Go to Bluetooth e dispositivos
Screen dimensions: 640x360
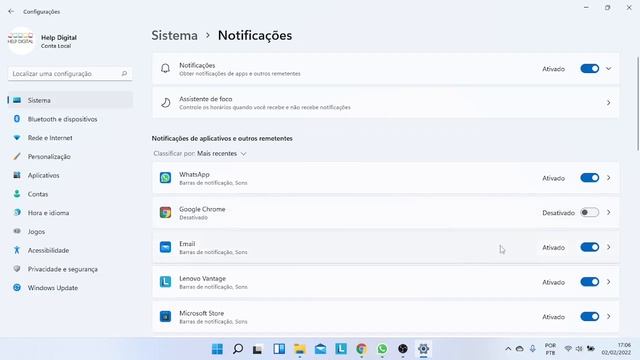coord(70,119)
